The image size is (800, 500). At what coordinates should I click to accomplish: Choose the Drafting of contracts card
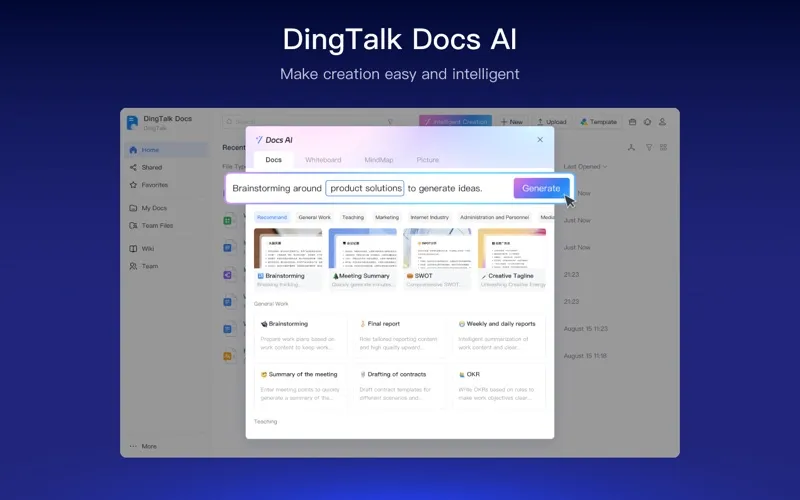(x=399, y=386)
